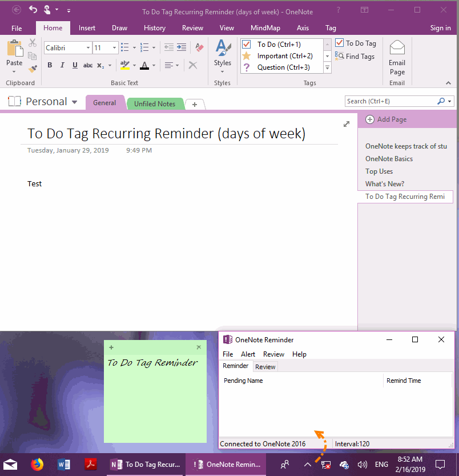459x476 pixels.
Task: Click the Cut scissors icon
Action: (x=33, y=43)
